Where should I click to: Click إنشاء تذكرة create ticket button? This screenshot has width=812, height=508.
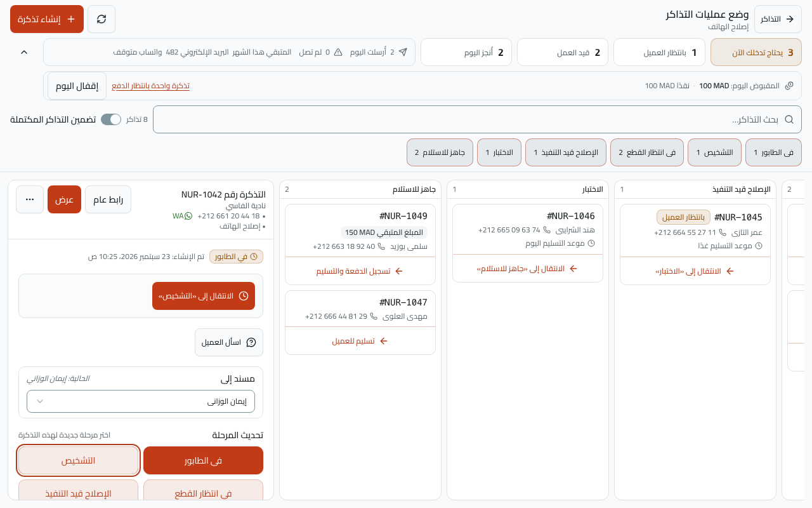pos(47,19)
